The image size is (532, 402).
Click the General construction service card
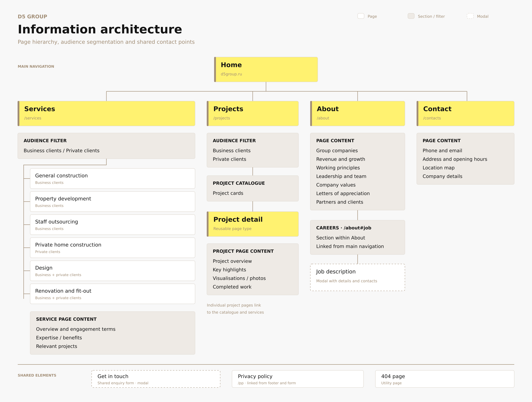coord(113,178)
